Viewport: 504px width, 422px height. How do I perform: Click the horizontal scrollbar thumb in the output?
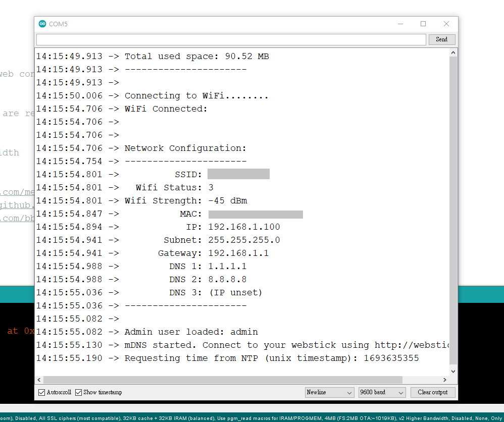(222, 380)
